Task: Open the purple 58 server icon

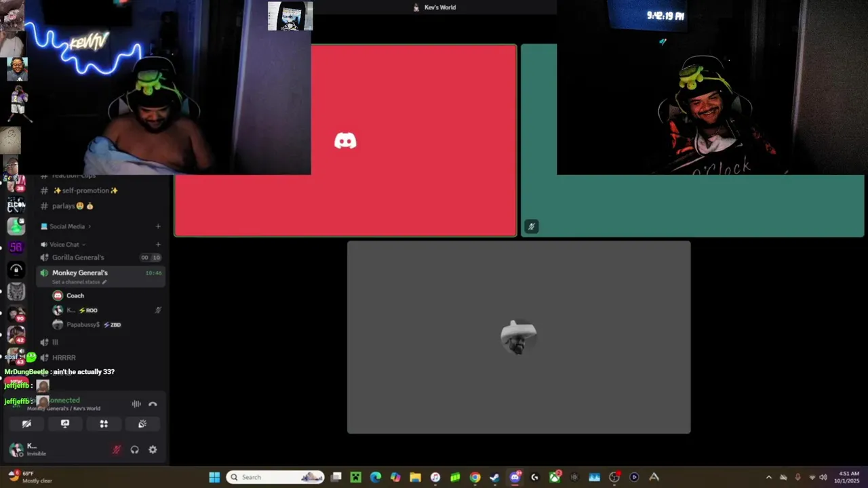Action: (16, 247)
